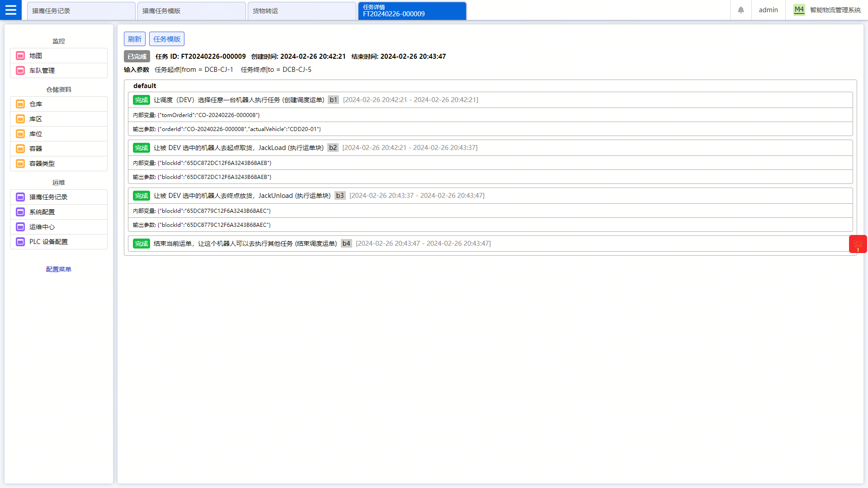Open 运维中心 in the sidebar

[59, 227]
